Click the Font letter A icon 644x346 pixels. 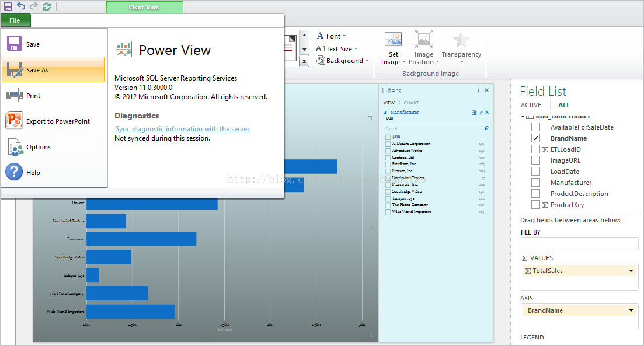pos(321,36)
